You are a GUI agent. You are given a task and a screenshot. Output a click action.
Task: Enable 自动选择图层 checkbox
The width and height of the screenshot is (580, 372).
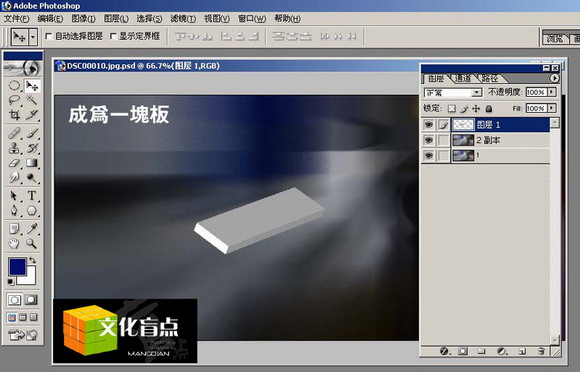48,36
